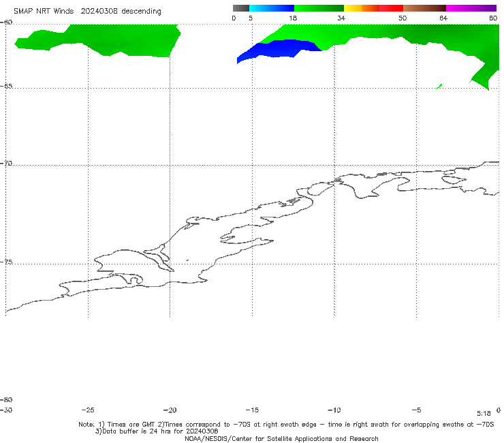Click the magenta-purple segment of the color bar
This screenshot has height=443, width=504.
tap(471, 8)
